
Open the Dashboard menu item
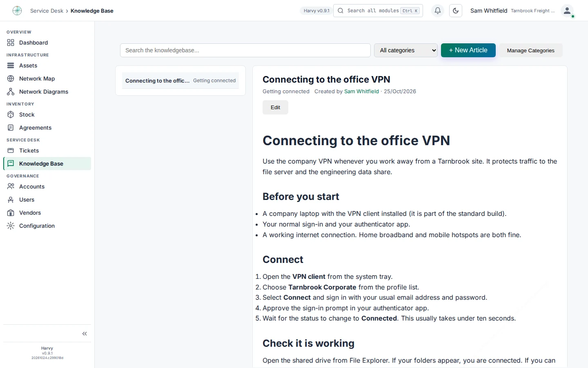point(47,43)
